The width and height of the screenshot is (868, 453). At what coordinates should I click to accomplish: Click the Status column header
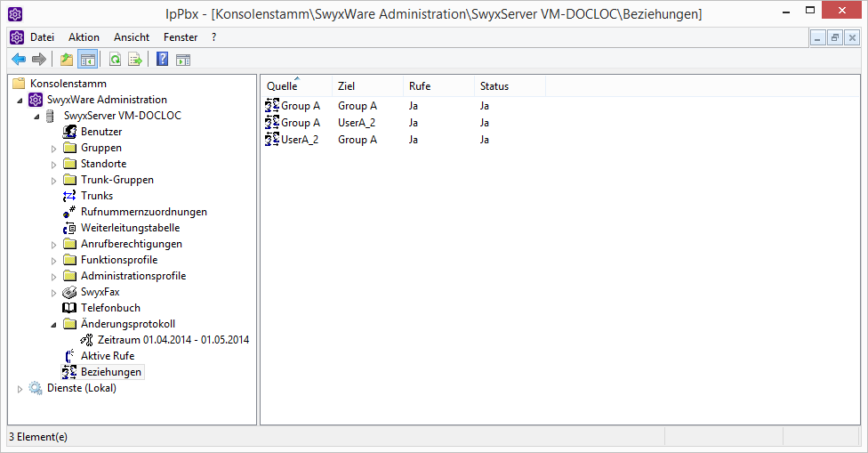tap(494, 86)
